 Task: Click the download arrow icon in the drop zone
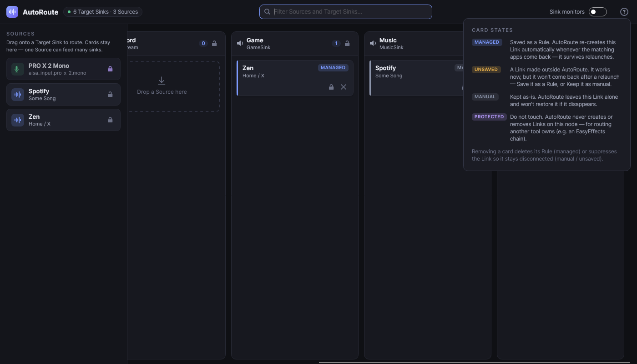point(162,81)
